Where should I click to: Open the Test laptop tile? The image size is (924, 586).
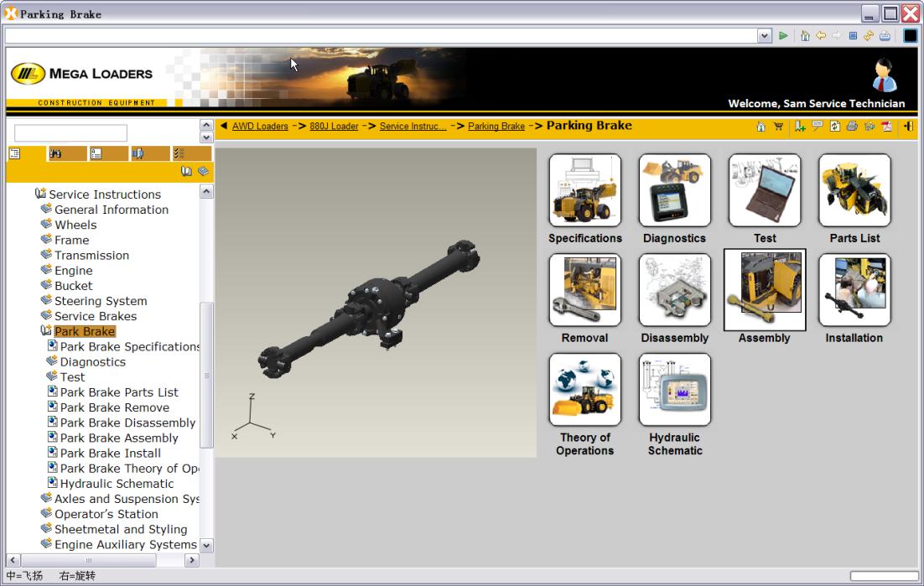(765, 191)
